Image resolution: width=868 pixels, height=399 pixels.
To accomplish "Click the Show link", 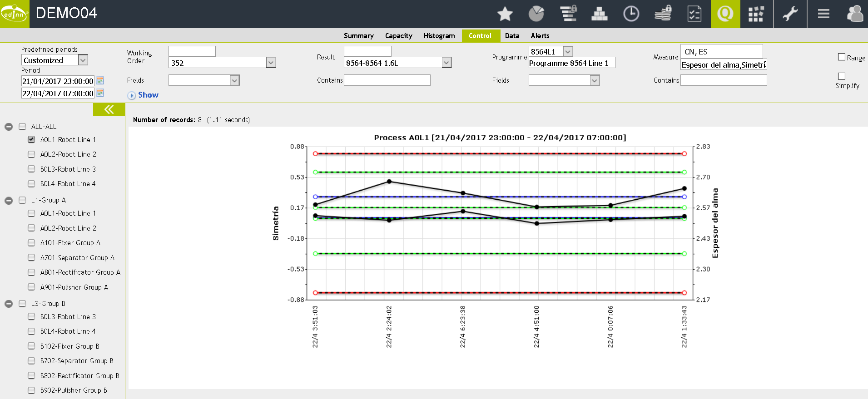I will (x=148, y=95).
